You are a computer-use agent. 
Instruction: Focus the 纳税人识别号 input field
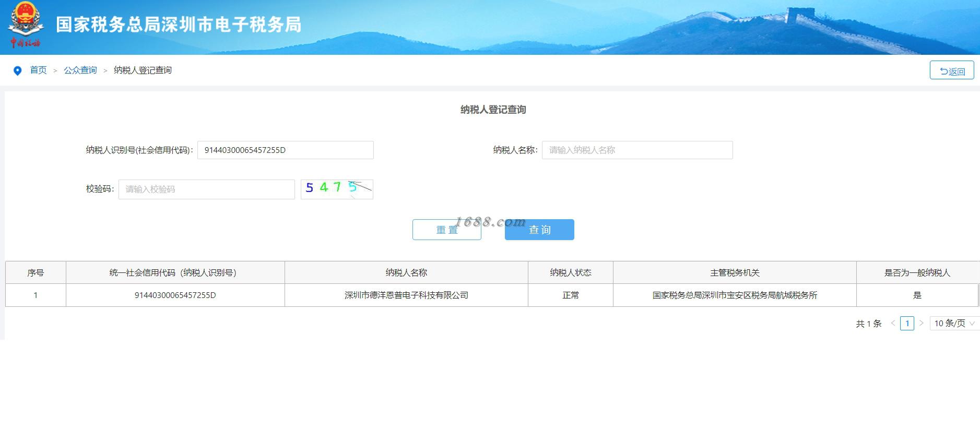tap(286, 150)
